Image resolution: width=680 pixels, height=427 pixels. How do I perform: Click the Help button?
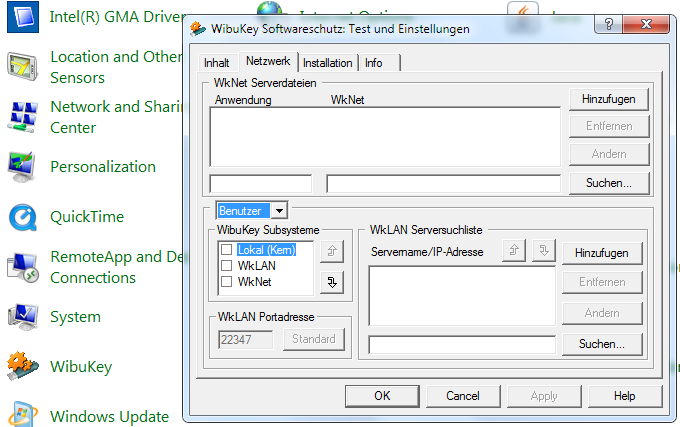click(x=624, y=396)
